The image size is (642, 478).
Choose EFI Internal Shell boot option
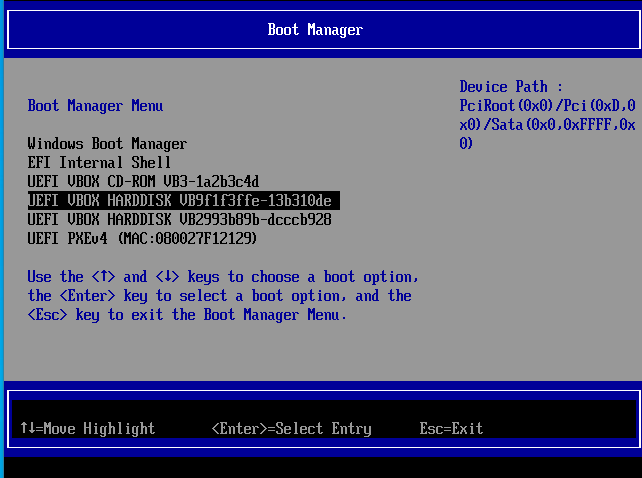tap(99, 163)
